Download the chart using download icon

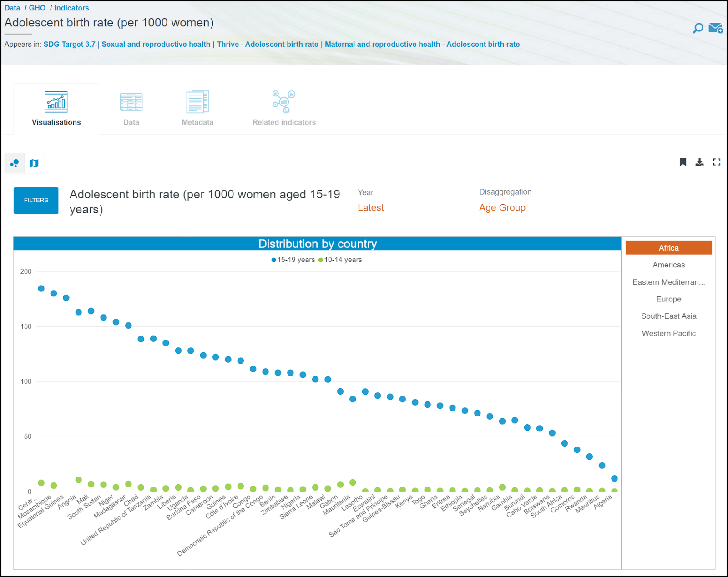(x=699, y=162)
